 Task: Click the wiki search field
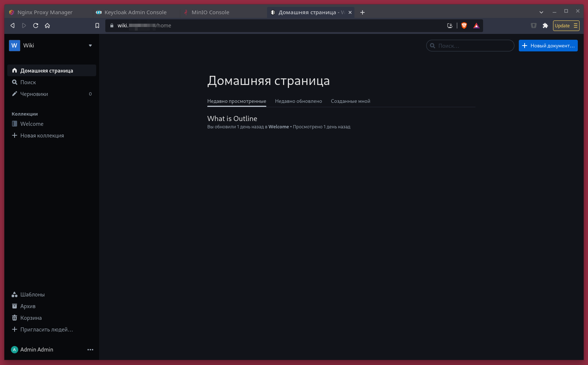pos(470,46)
